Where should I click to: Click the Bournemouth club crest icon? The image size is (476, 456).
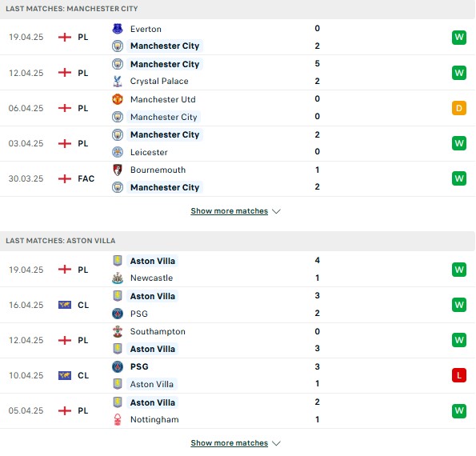click(118, 170)
